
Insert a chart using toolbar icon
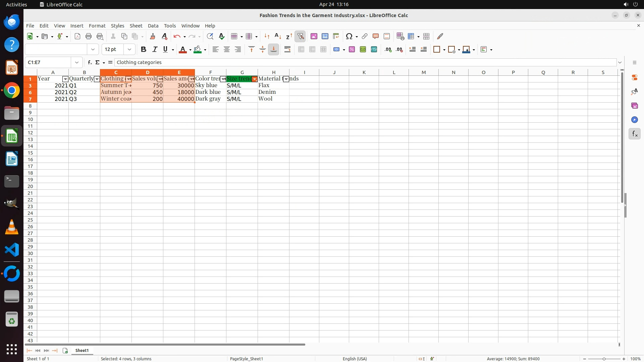[x=325, y=36]
